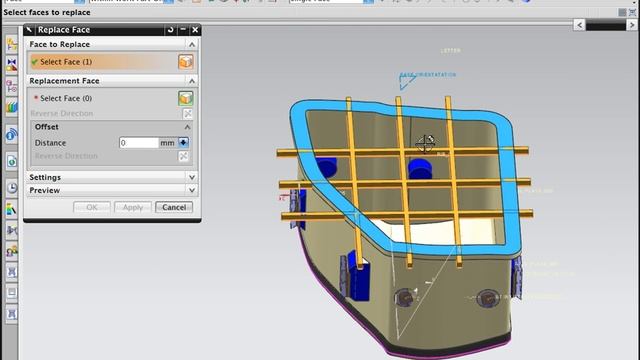Open the History clock icon
Image resolution: width=640 pixels, height=360 pixels.
pyautogui.click(x=11, y=188)
